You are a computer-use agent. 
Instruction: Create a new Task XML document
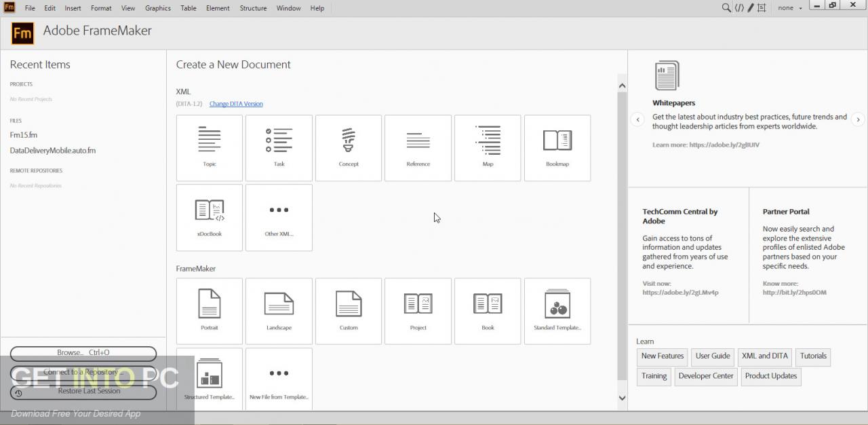coord(279,148)
